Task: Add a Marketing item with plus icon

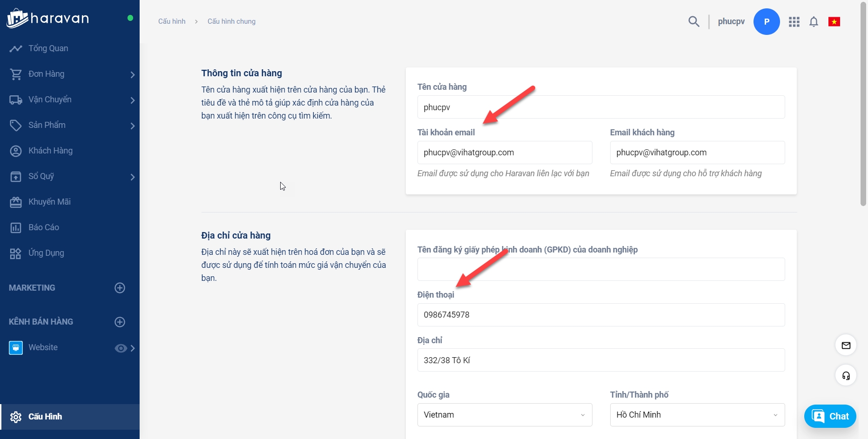Action: tap(120, 288)
